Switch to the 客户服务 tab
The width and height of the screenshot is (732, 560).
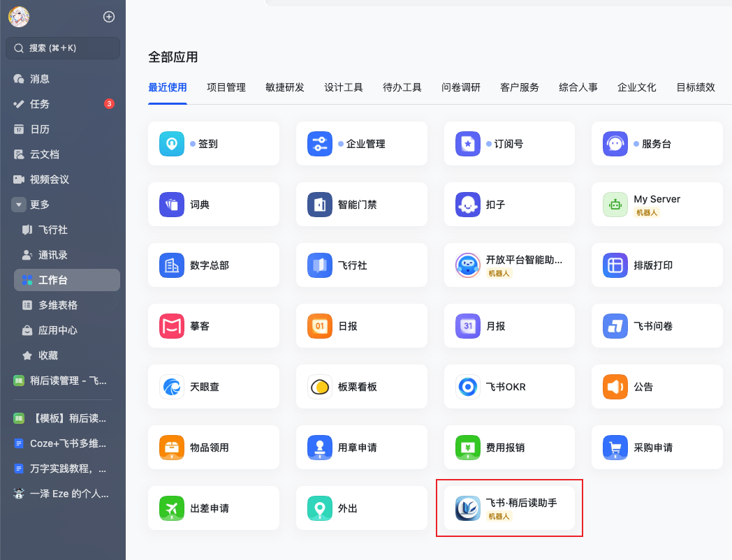click(520, 87)
